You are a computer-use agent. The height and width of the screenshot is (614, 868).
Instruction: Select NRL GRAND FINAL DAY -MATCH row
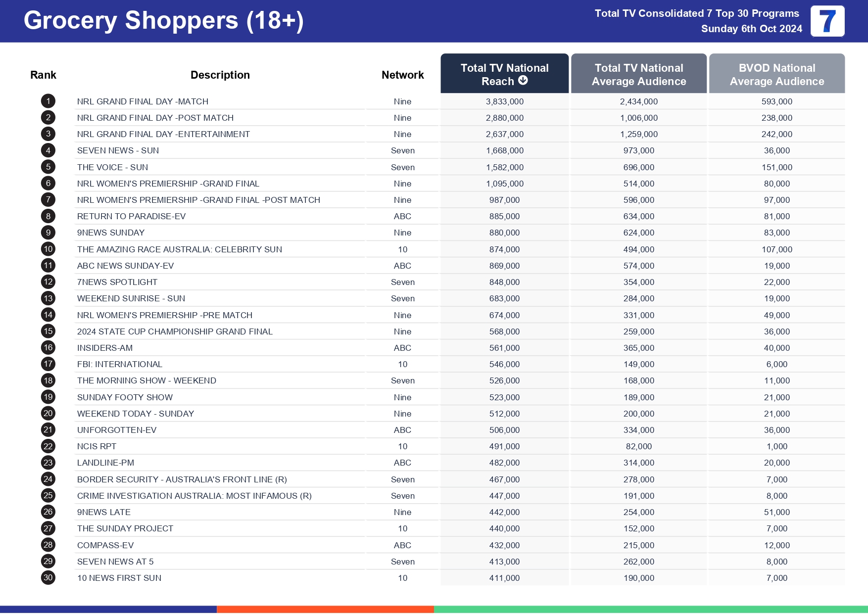point(143,101)
